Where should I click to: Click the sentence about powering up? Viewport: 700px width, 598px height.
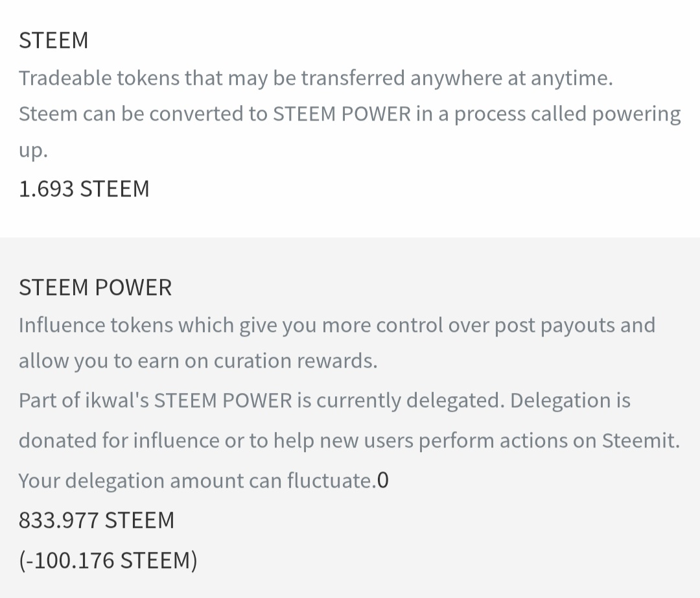tap(349, 131)
